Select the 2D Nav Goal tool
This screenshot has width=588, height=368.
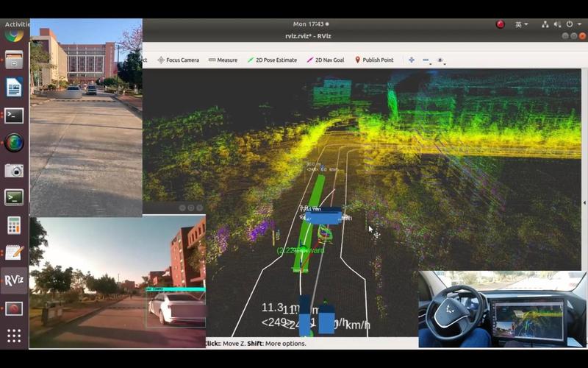click(x=325, y=60)
